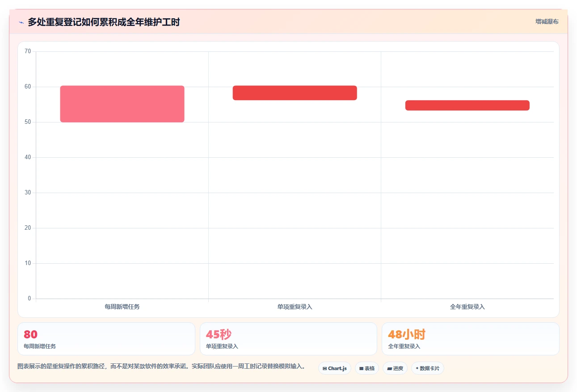The width and height of the screenshot is (577, 392).
Task: Click the y-axis value 60
Action: 28,87
